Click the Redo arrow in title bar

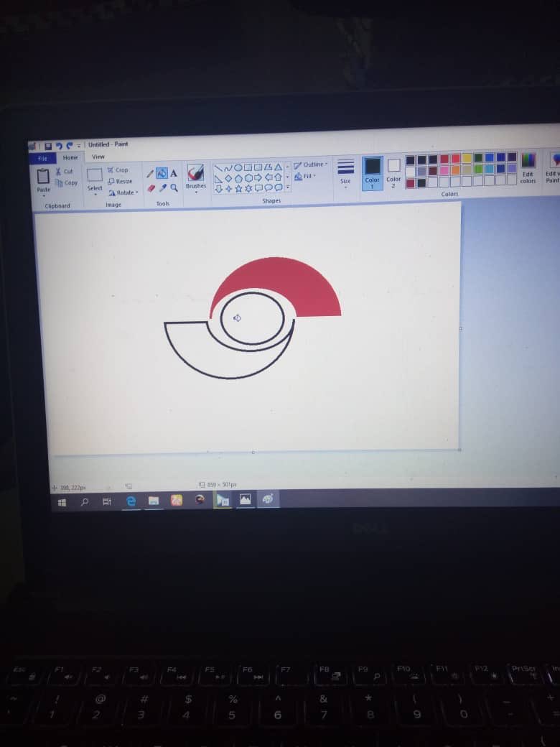[70, 145]
